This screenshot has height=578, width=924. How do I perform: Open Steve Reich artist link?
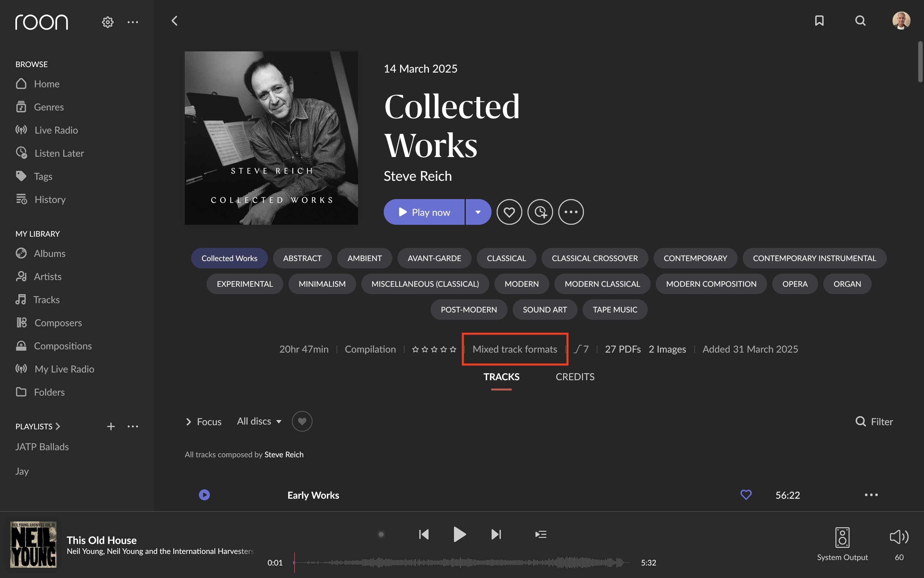[417, 176]
